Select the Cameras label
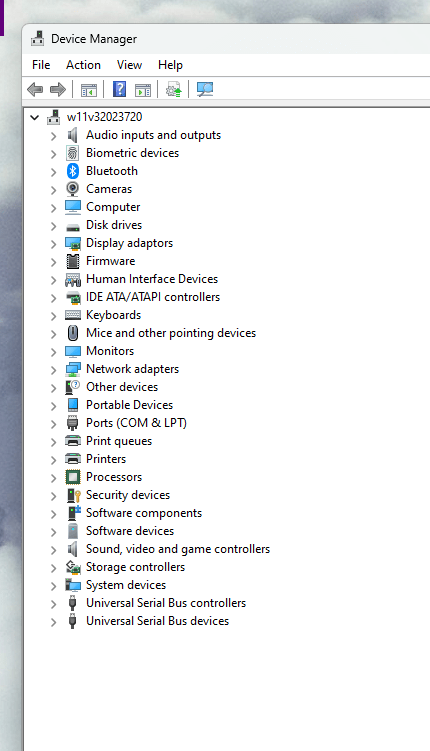This screenshot has height=751, width=430. click(x=109, y=189)
